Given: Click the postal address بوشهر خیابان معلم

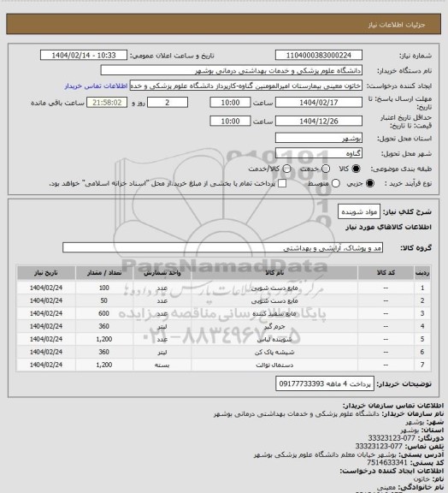Looking at the screenshot, I should 326,454.
